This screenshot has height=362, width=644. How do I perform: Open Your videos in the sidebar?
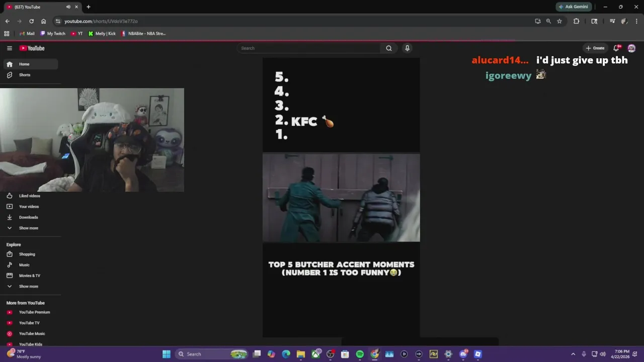tap(30, 207)
